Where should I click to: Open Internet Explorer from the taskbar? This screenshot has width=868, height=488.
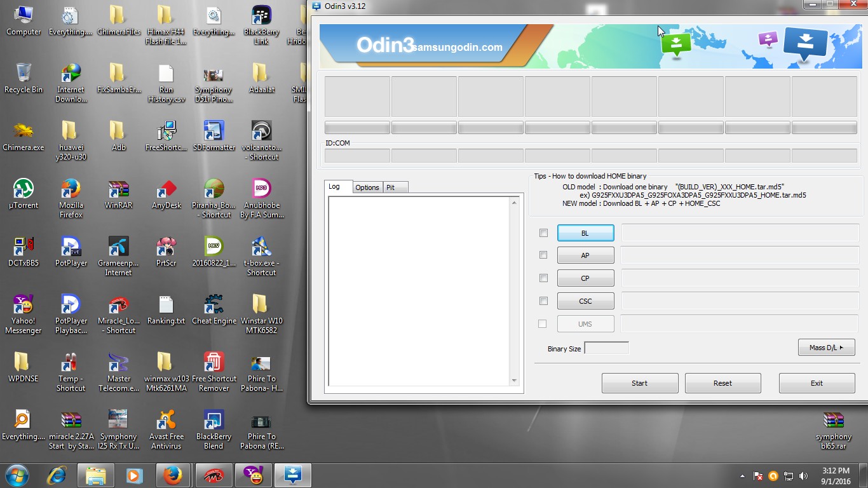[x=57, y=475]
